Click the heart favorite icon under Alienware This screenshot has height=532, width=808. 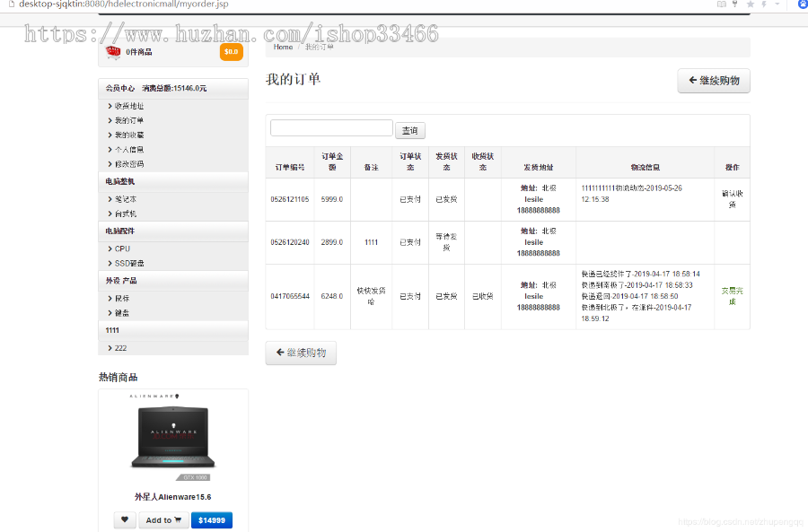125,520
